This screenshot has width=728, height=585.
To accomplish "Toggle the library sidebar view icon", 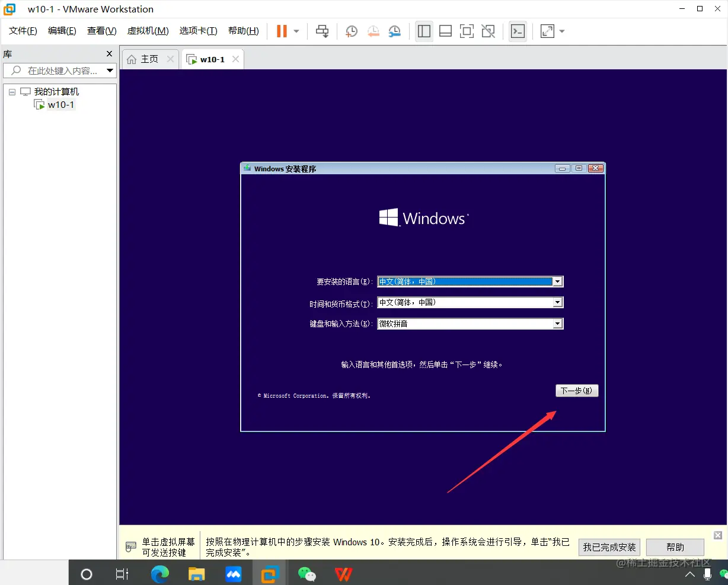I will tap(424, 31).
